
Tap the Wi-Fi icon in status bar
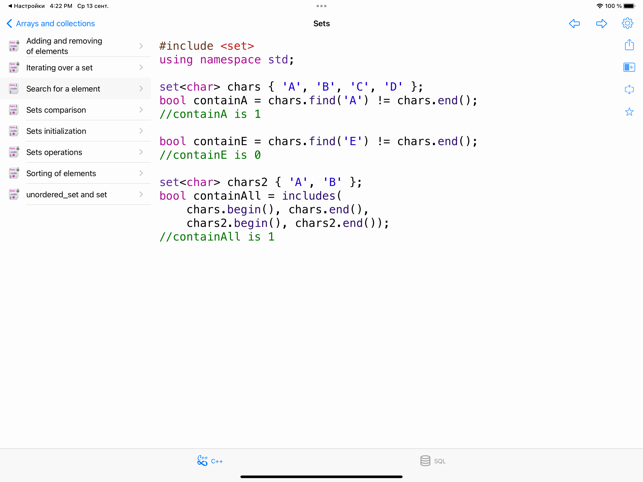point(600,6)
